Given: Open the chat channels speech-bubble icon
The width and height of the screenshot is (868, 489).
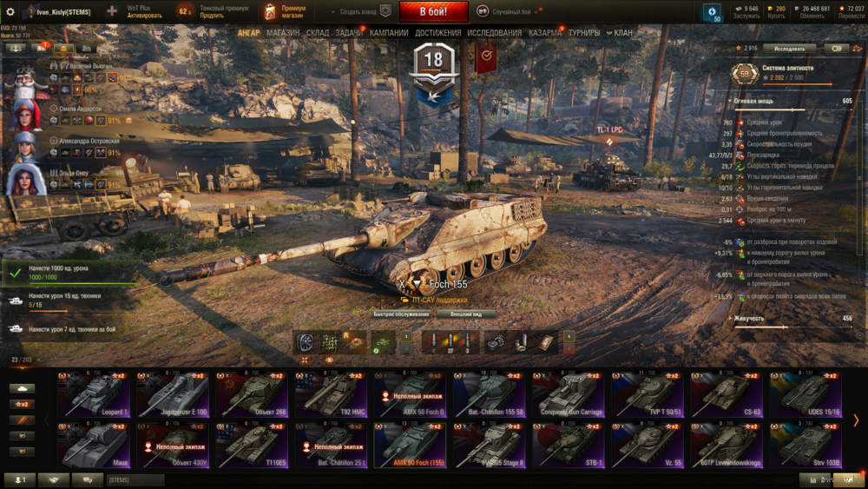Looking at the screenshot, I should click(x=88, y=479).
